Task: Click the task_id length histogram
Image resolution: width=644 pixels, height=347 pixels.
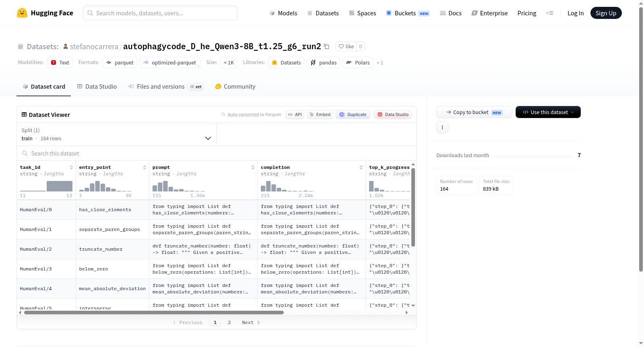Action: tap(46, 186)
